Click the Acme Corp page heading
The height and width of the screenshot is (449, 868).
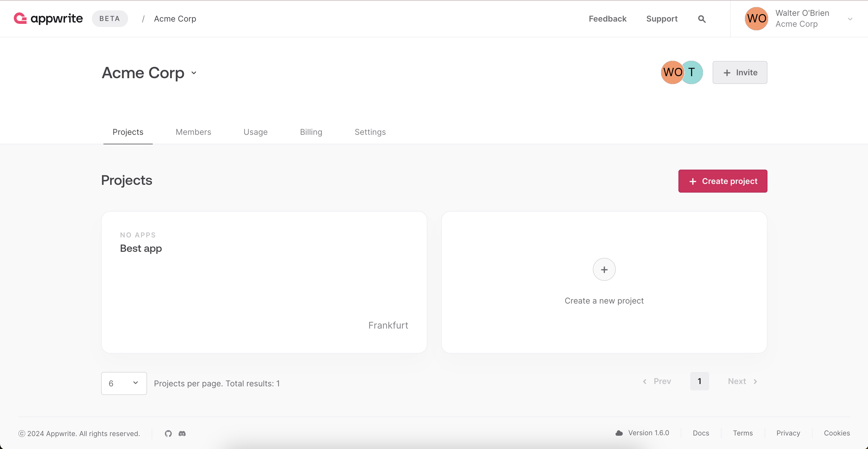143,73
